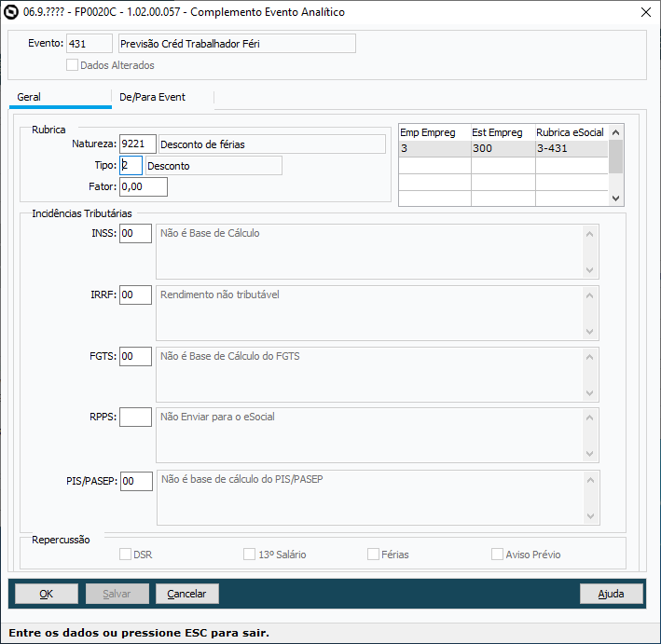Click the application logo icon in title bar

(x=11, y=12)
